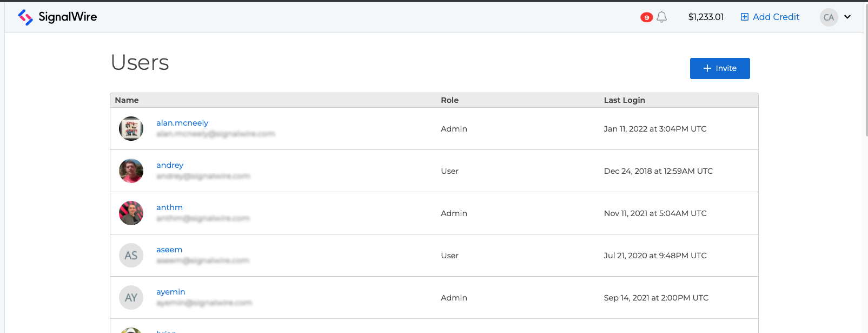
Task: Click the Invite button
Action: (719, 68)
